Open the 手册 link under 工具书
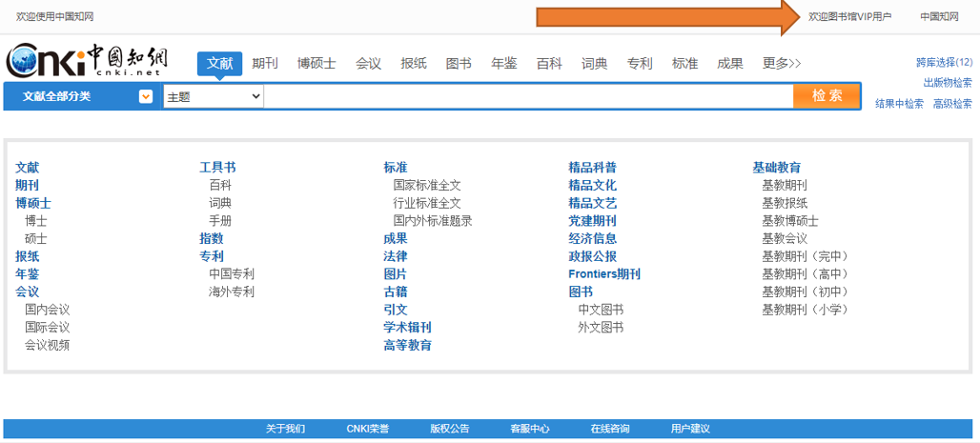The image size is (980, 443). (220, 221)
